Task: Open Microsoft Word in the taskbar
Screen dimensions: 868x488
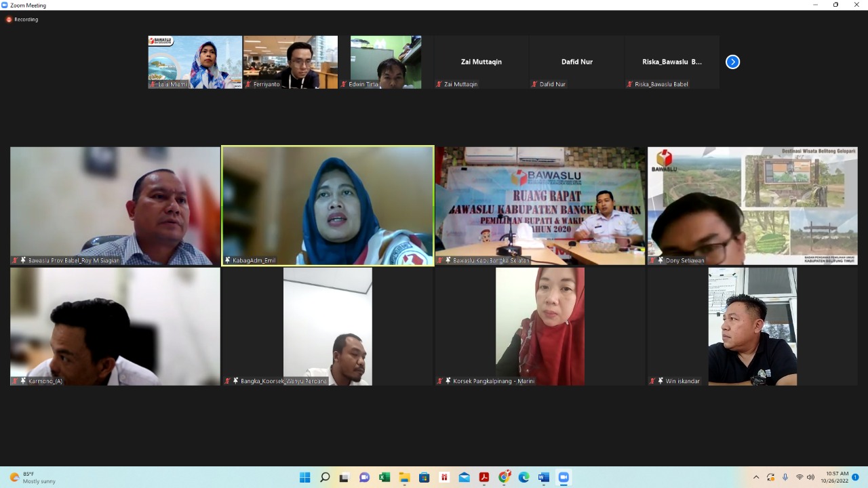Action: point(543,477)
